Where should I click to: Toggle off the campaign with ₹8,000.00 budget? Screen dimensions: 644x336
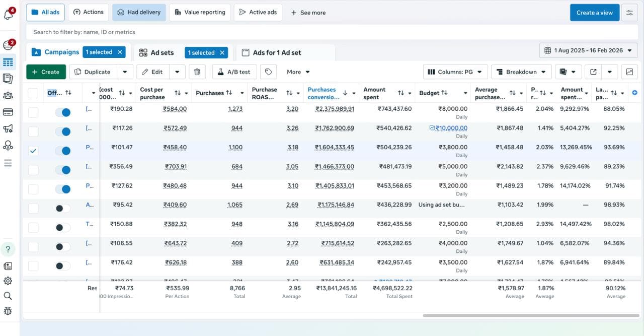coord(63,112)
